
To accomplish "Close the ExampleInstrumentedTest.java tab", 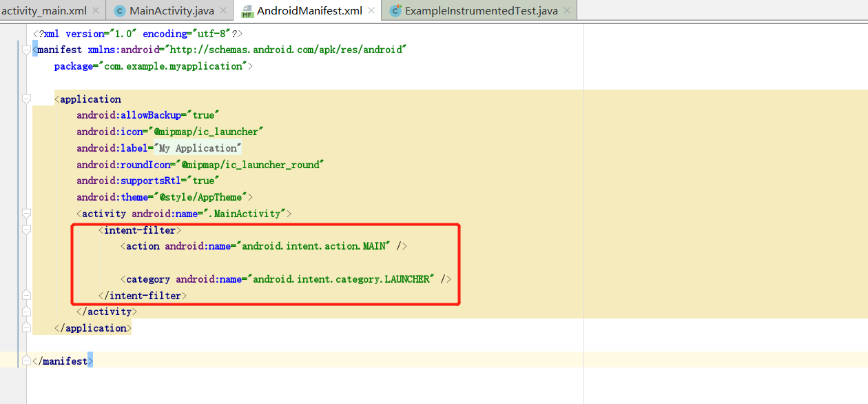I will point(567,11).
